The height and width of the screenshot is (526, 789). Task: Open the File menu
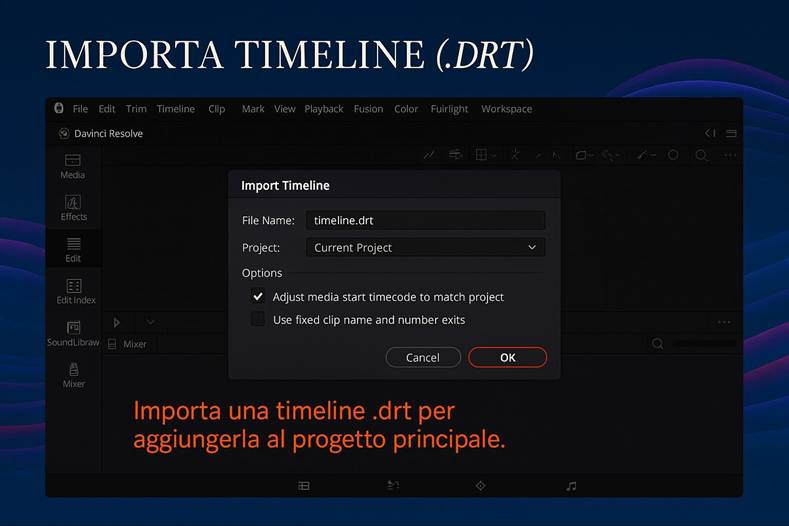(x=80, y=109)
